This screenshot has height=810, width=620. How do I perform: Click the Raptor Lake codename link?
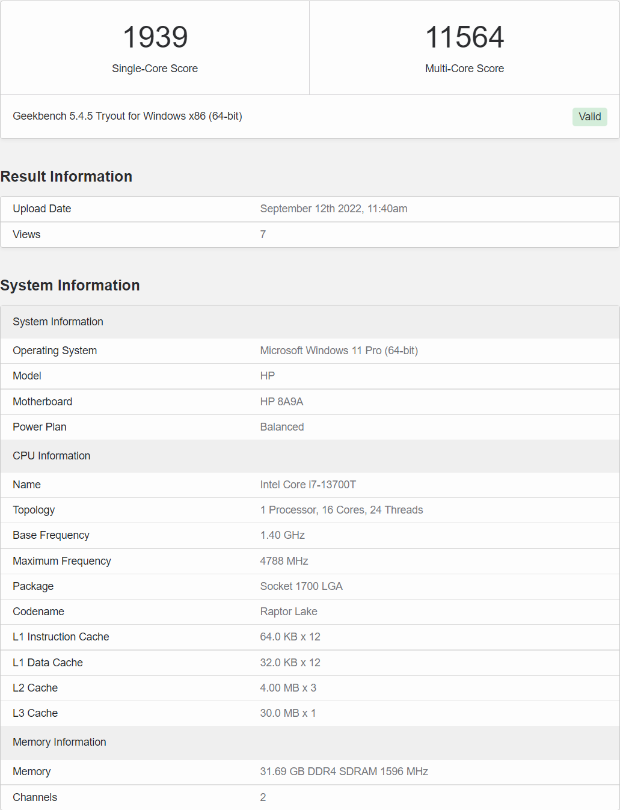[288, 611]
